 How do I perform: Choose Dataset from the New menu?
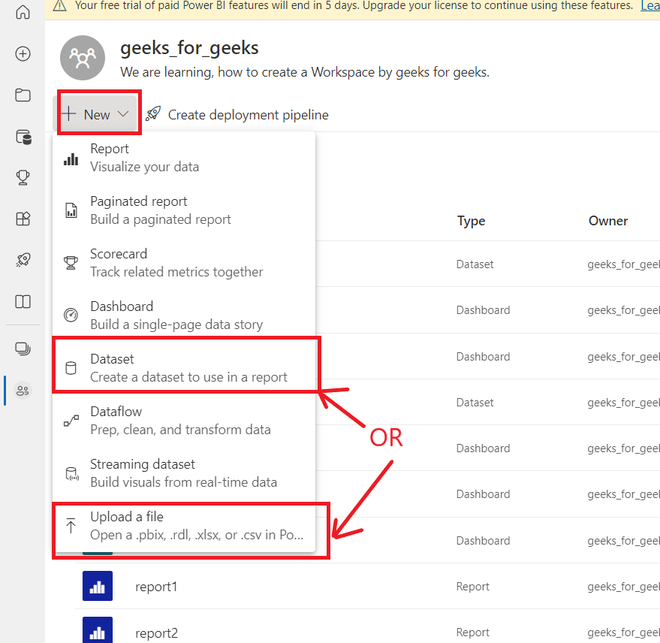[x=185, y=368]
